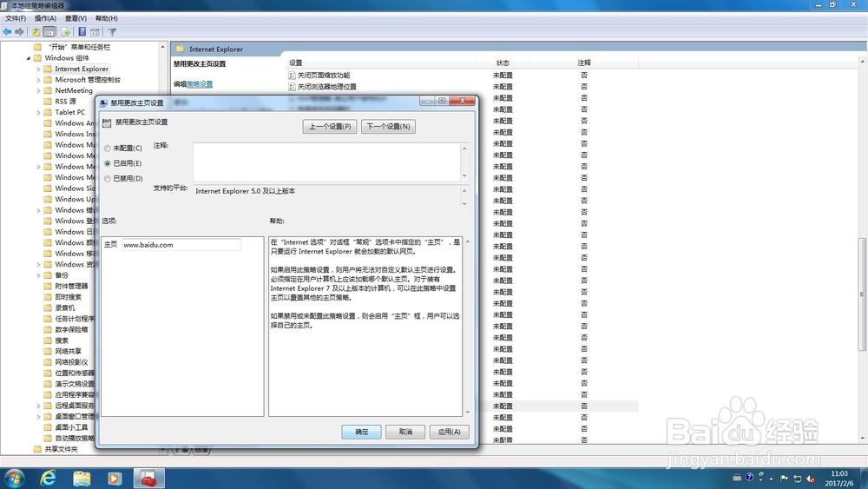Click the 主页 URL input field
Viewport: 868px width, 489px height.
coord(181,245)
